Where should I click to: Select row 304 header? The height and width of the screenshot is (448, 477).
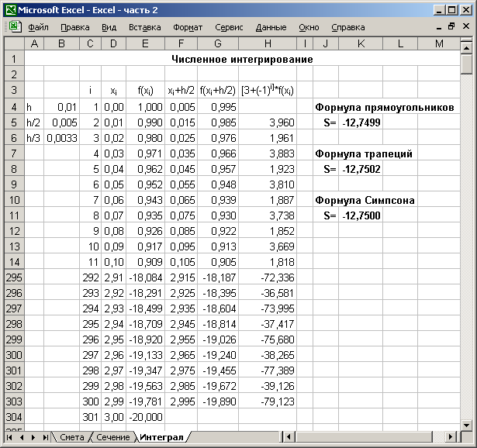14,417
